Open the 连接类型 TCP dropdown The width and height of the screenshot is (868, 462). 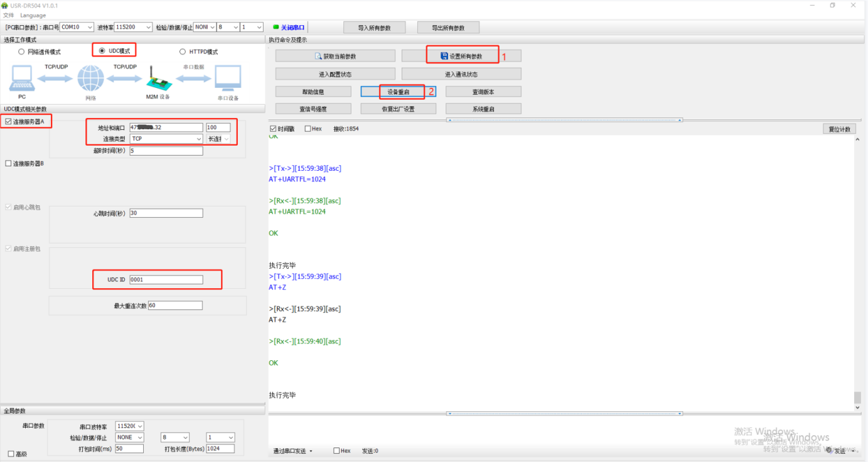166,139
